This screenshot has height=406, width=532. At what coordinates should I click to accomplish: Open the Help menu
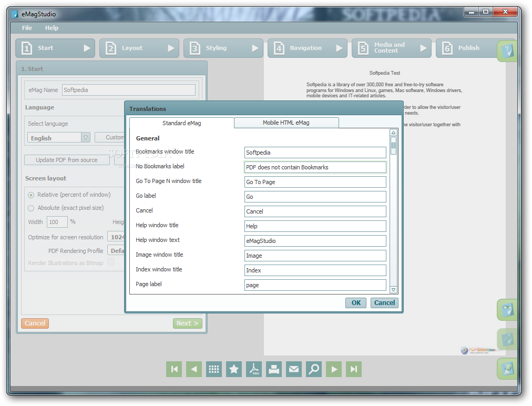[52, 28]
